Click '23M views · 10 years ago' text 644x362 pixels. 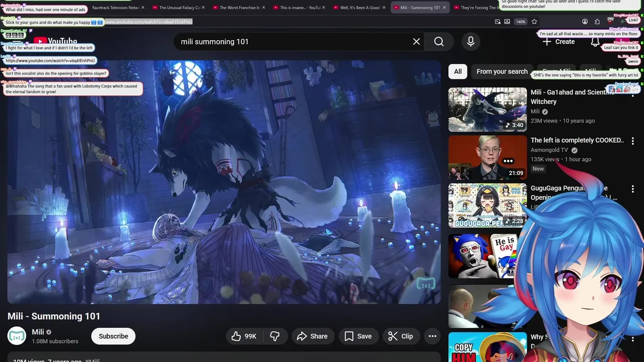pos(562,121)
